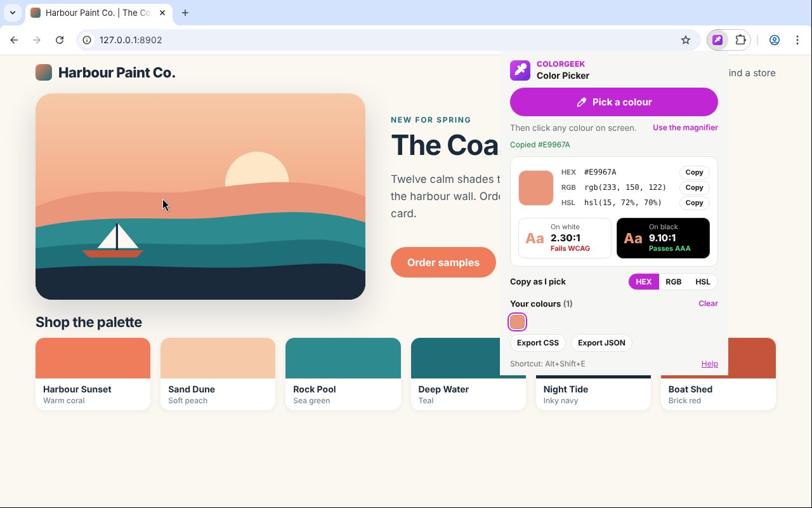812x508 pixels.
Task: Click the ColorGeek extension icon in toolbar
Action: click(x=717, y=40)
